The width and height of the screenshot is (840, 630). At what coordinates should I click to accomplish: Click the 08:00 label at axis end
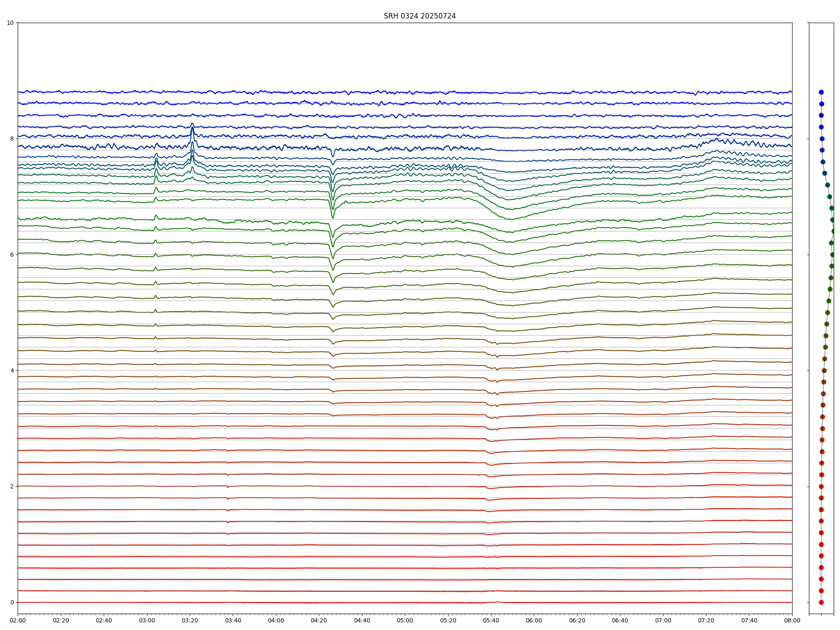(792, 620)
